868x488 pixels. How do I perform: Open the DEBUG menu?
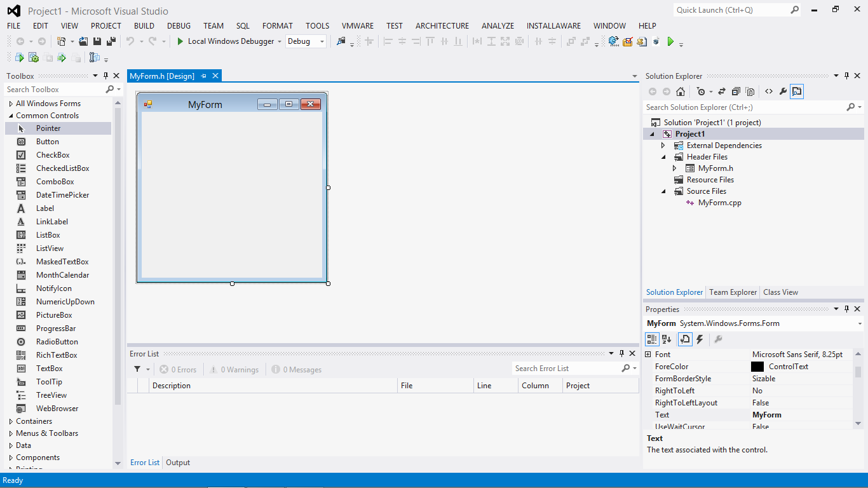pyautogui.click(x=179, y=26)
